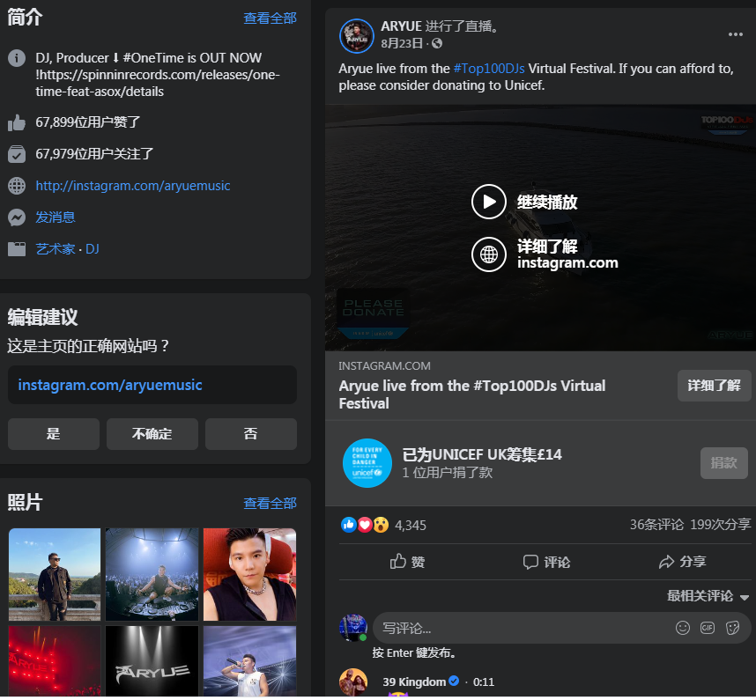Image resolution: width=756 pixels, height=700 pixels.
Task: Click the link preview title Aryue live
Action: point(472,394)
